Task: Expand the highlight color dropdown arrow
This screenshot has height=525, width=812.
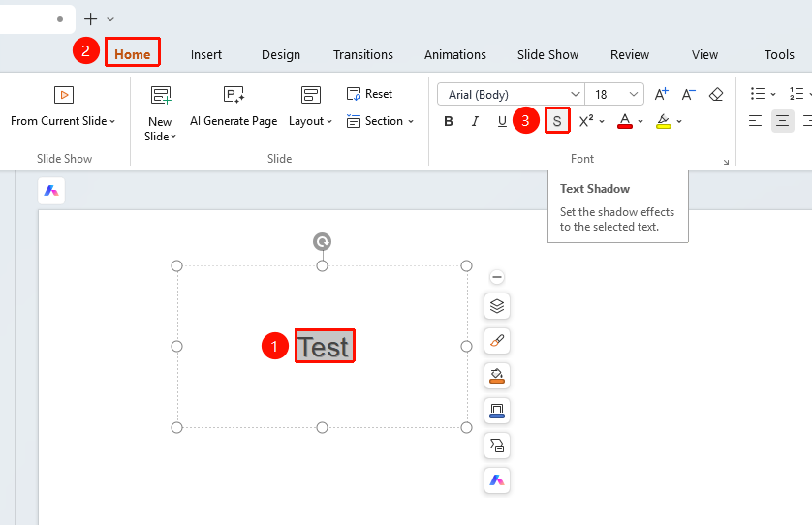Action: [679, 121]
